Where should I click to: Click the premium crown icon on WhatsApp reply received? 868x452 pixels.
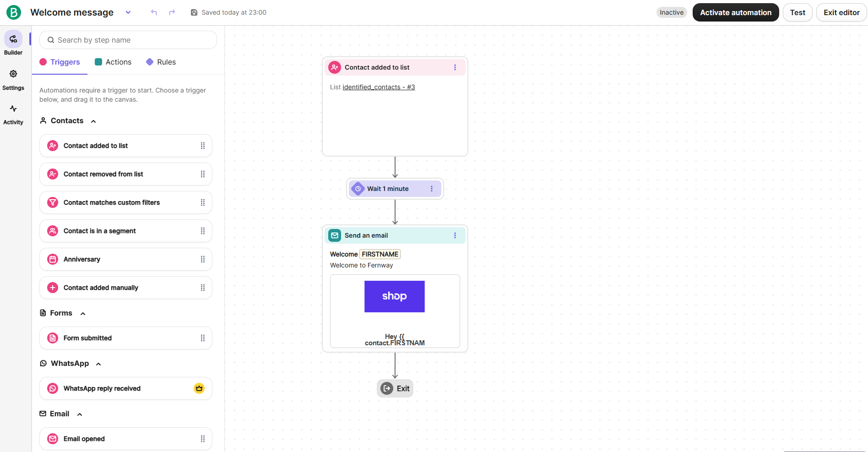coord(199,388)
